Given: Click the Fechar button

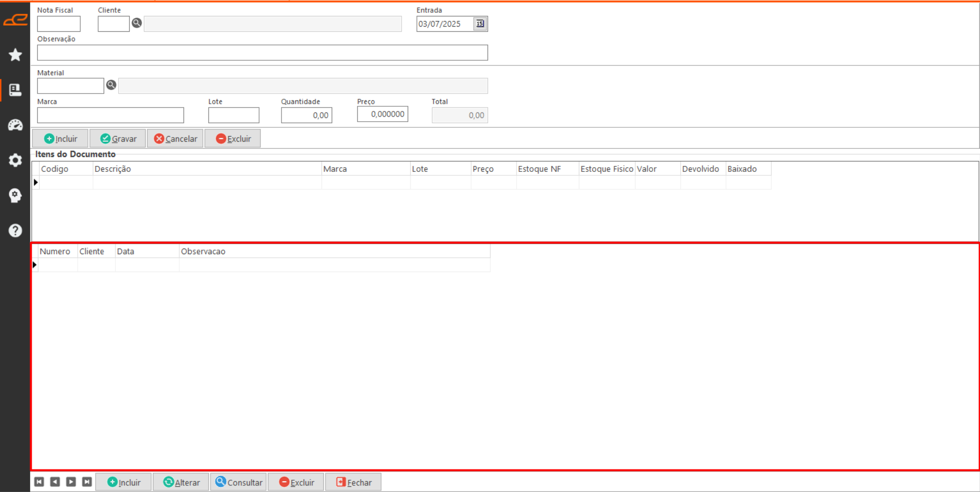Looking at the screenshot, I should pyautogui.click(x=353, y=482).
